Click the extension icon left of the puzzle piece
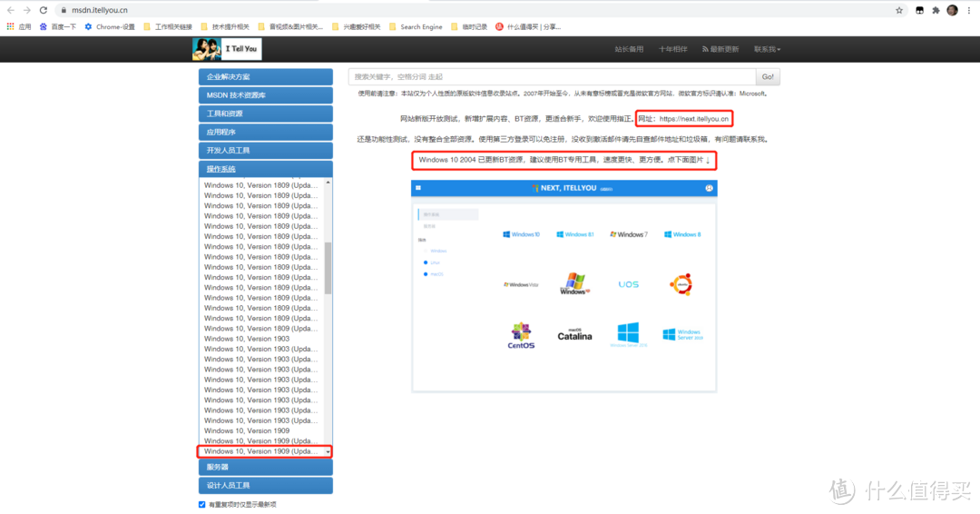The height and width of the screenshot is (514, 980). 919,10
